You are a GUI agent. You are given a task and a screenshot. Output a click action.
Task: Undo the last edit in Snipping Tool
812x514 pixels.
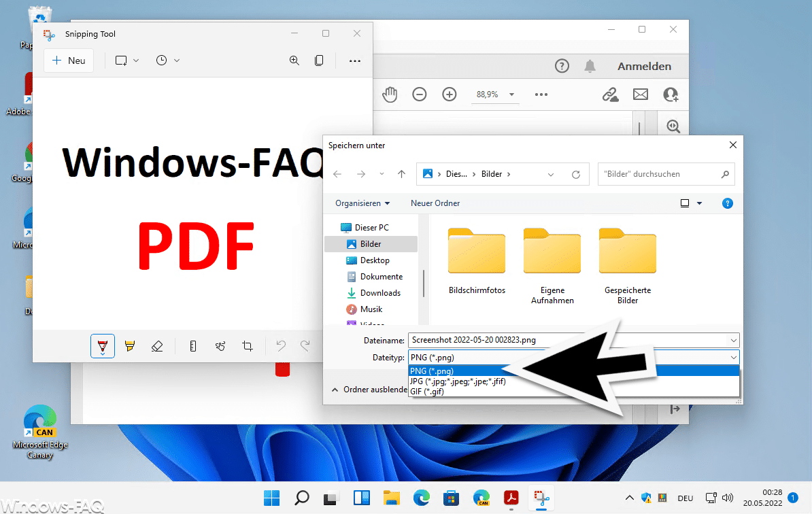281,345
